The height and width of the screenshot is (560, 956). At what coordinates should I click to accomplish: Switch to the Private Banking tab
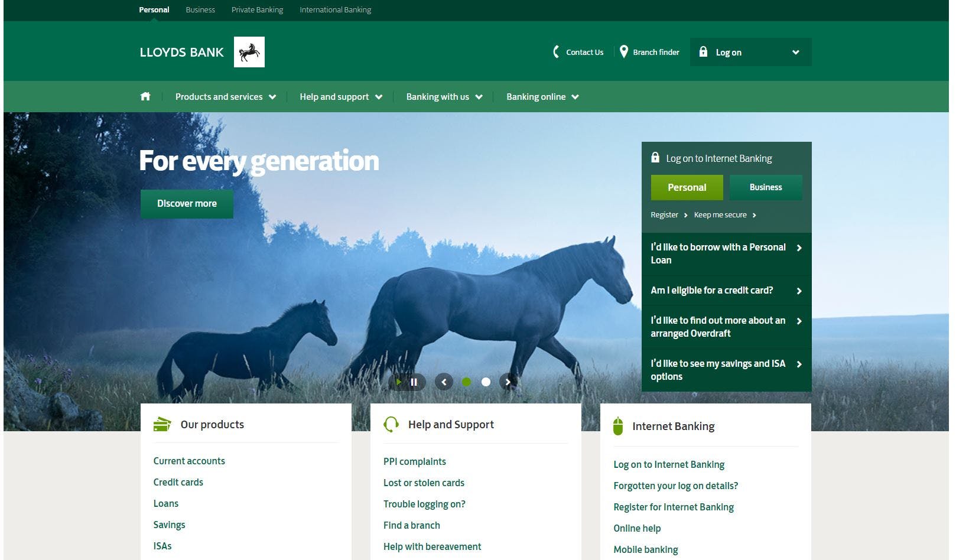257,9
